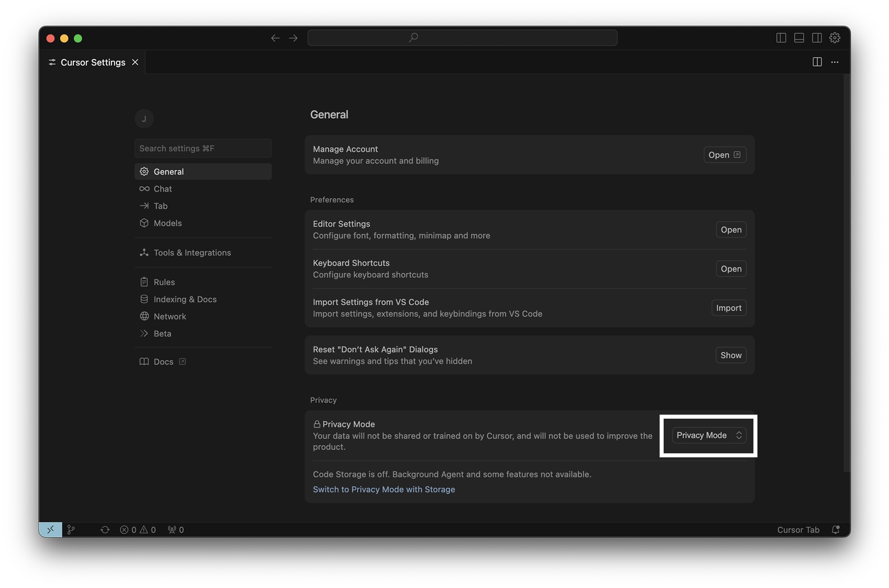889x588 pixels.
Task: Show hidden Don't Ask Again dialogs
Action: click(731, 355)
